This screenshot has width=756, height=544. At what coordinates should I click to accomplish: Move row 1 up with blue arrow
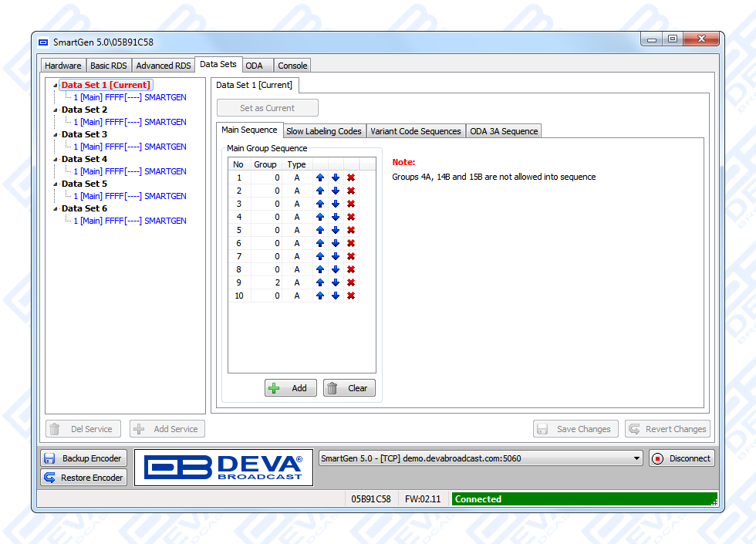pyautogui.click(x=320, y=177)
